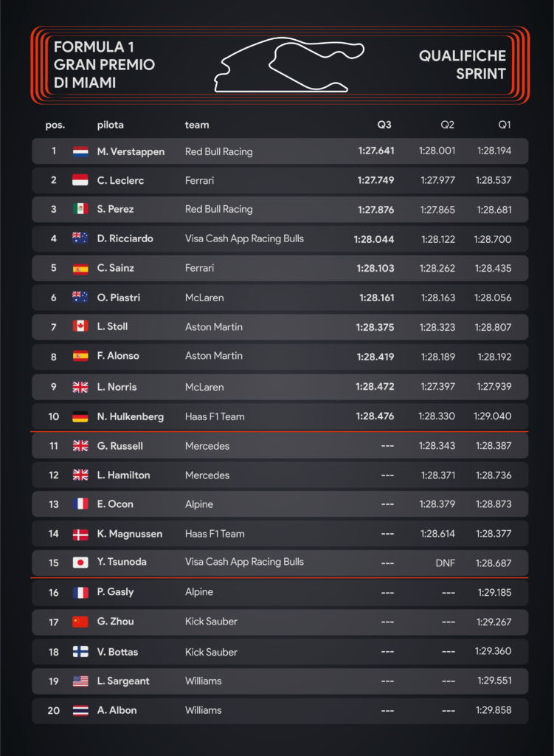Screen dimensions: 554x756
Task: Select the pilota column header
Action: pyautogui.click(x=111, y=125)
